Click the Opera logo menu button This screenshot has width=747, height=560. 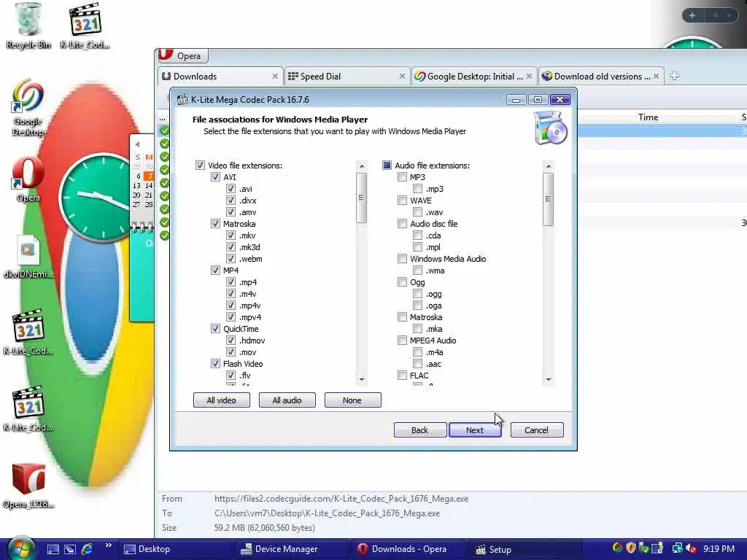coord(166,55)
